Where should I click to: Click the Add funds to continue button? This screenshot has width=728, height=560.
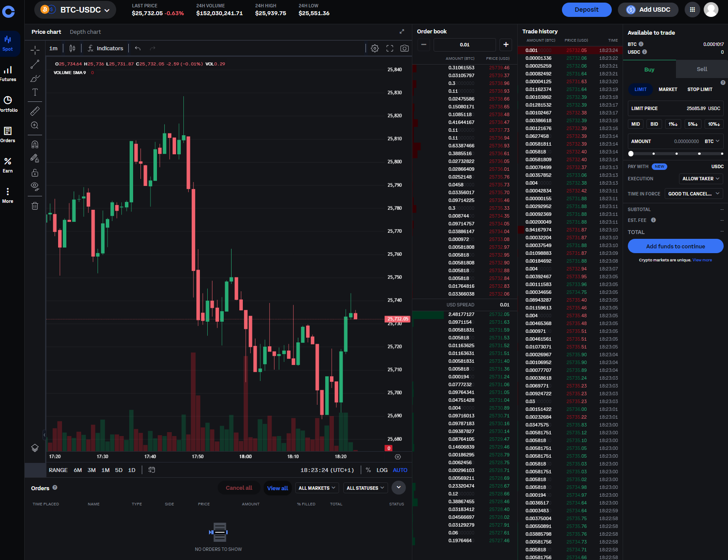[x=675, y=246]
